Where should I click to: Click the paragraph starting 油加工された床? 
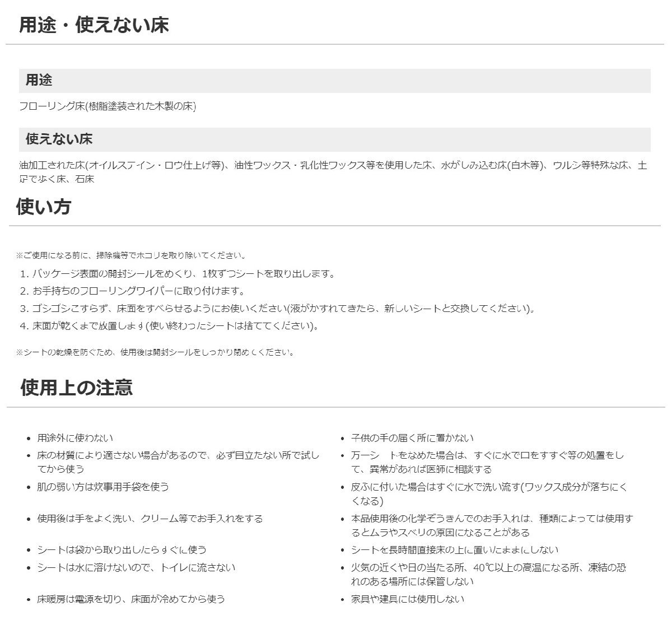point(334,173)
